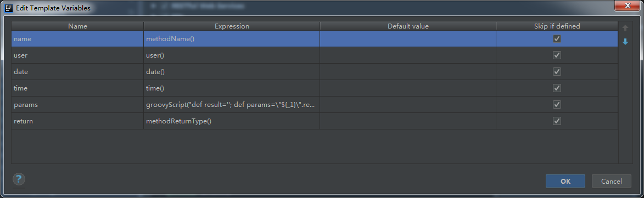Click the IntelliJ logo in title bar
Screen dimensions: 644x198
tap(9, 8)
